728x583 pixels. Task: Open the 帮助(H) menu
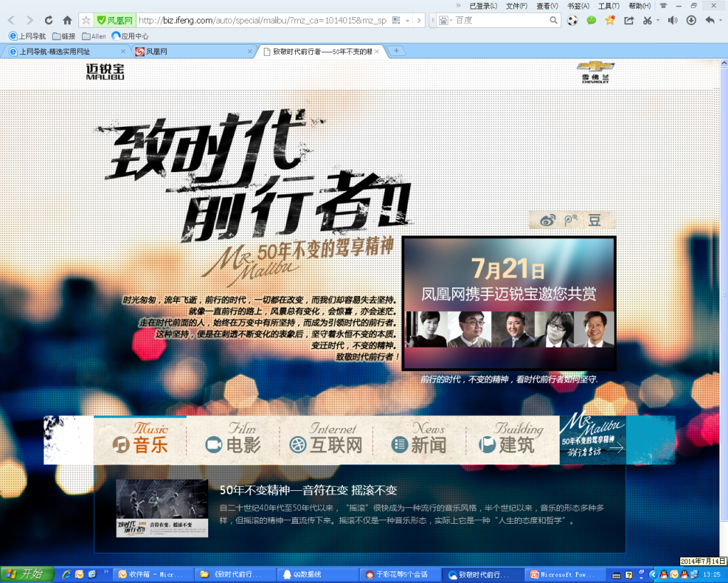pyautogui.click(x=640, y=6)
